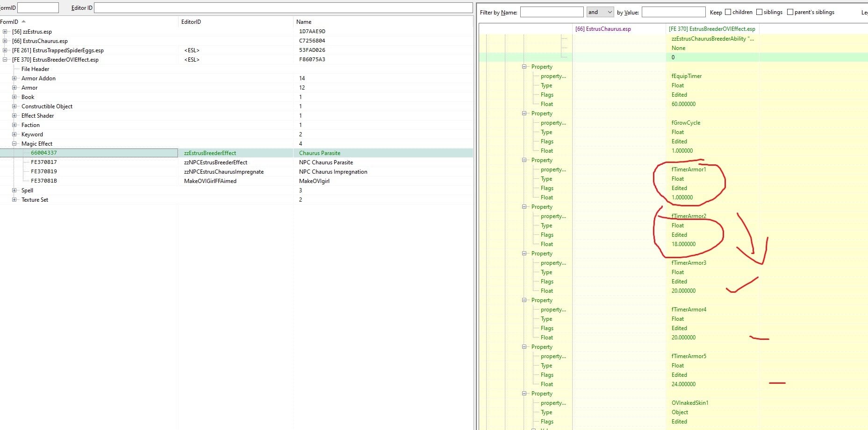The image size is (868, 430).
Task: Click zzNPCEstrusBreederEffect editor ID
Action: (x=215, y=162)
